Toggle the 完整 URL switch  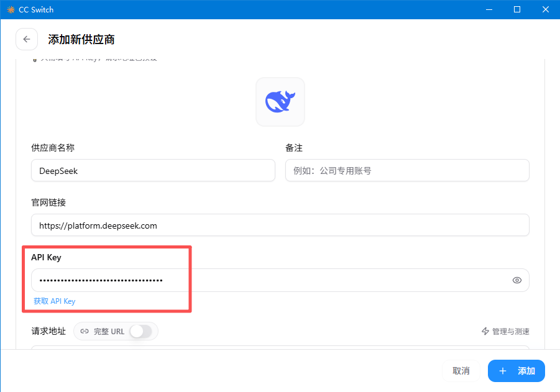[140, 331]
